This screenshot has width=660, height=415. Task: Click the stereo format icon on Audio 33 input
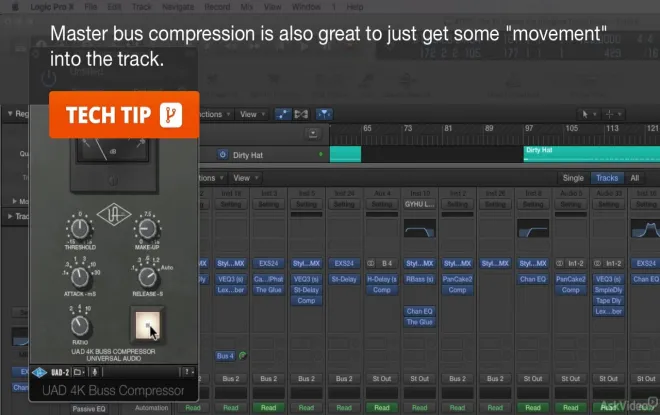(x=598, y=263)
